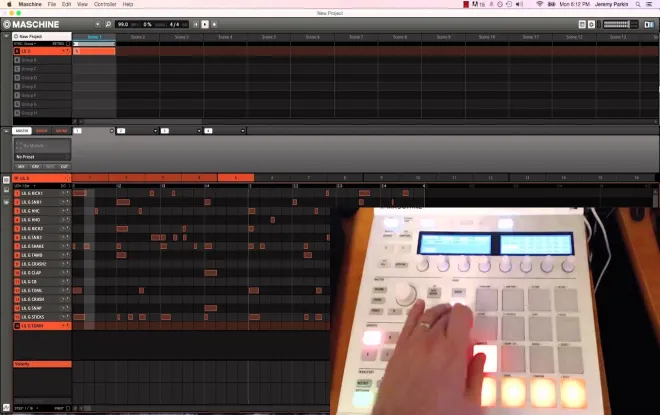Open plug-in slot 1 dropdown arrow
The image size is (660, 415).
coord(112,131)
